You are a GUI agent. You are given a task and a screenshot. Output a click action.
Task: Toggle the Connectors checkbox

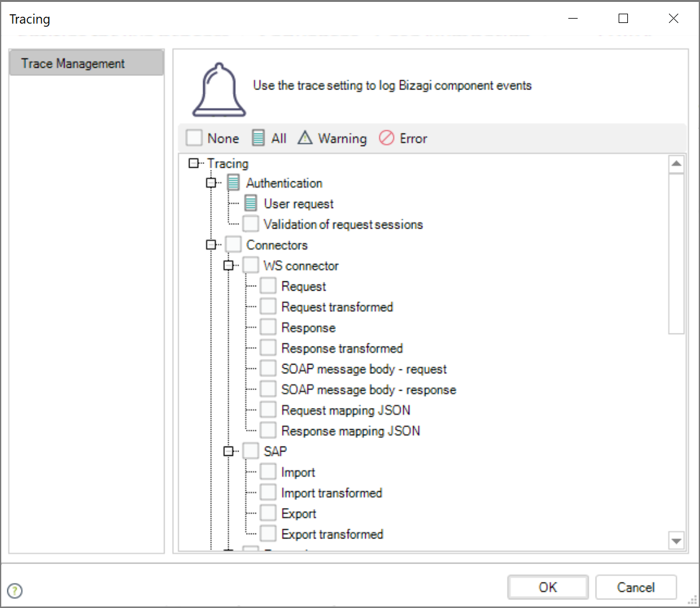coord(233,244)
